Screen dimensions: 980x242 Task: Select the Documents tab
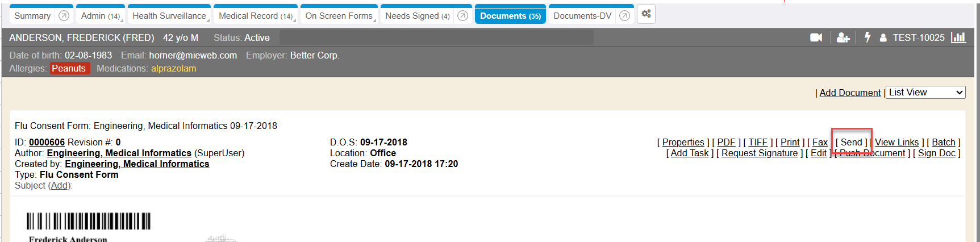point(510,16)
